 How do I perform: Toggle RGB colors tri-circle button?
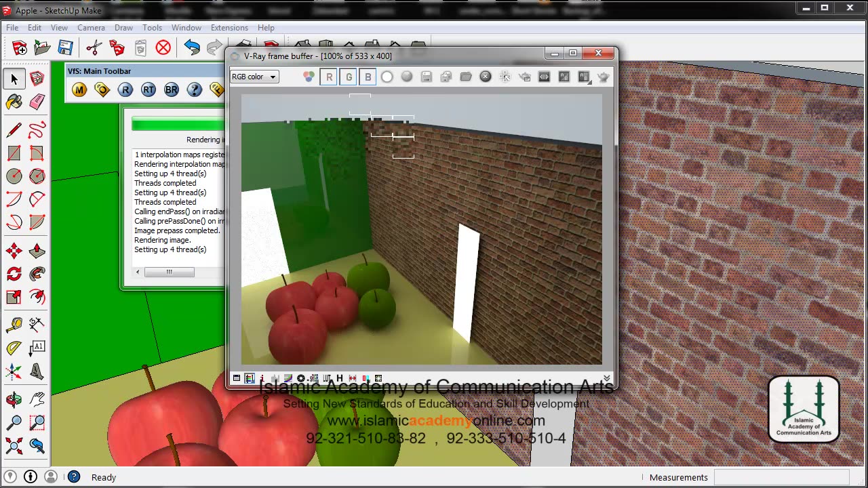pyautogui.click(x=309, y=77)
